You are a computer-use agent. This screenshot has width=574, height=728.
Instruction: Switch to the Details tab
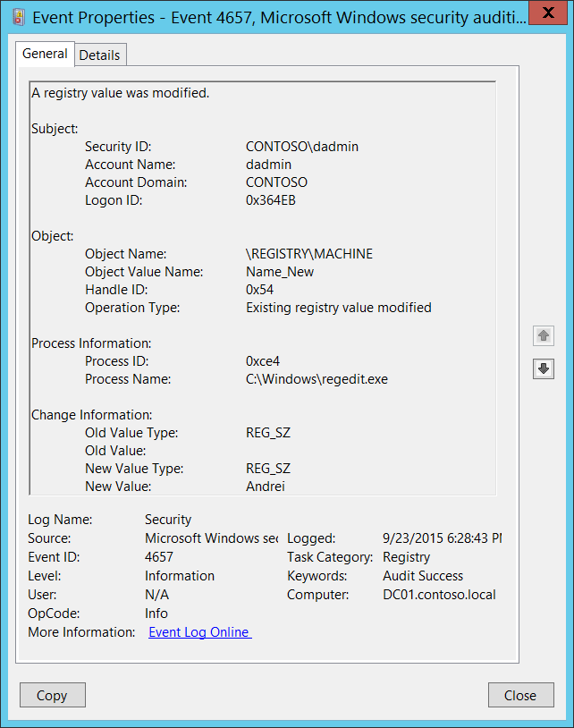point(99,55)
